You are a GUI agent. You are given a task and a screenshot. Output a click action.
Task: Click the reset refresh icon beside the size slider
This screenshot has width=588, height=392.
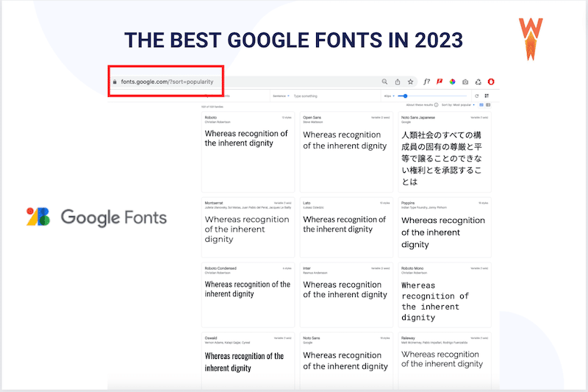[x=476, y=96]
